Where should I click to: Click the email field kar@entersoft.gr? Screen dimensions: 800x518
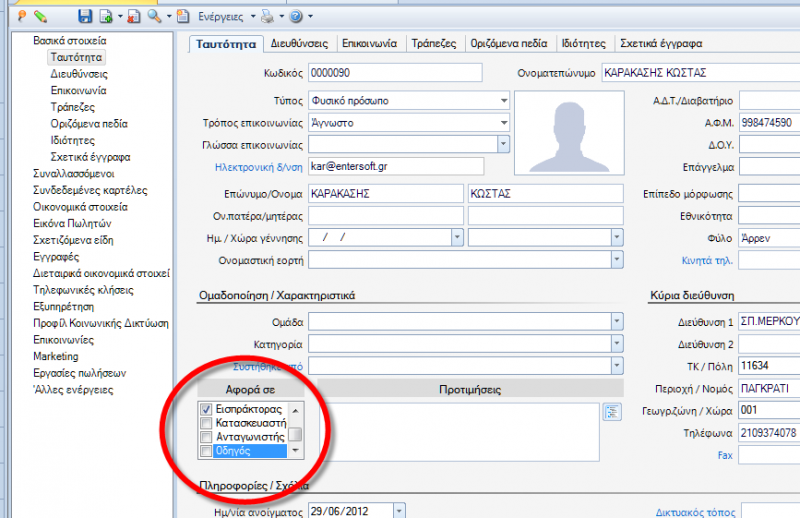396,166
